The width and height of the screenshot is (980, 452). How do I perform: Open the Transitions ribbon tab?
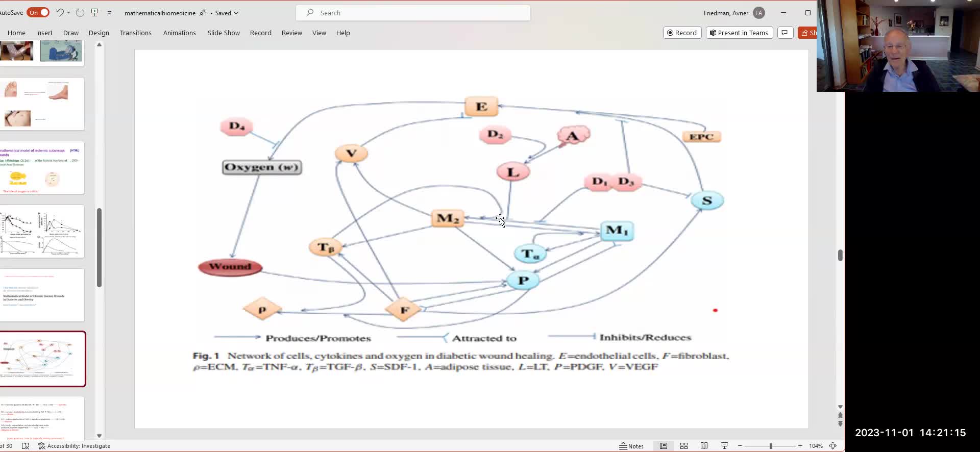point(135,33)
